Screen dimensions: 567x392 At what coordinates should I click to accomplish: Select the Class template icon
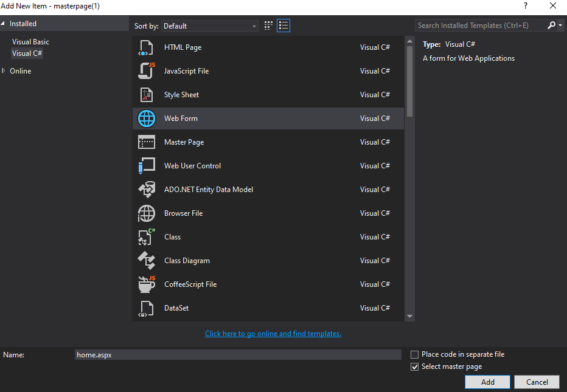[x=146, y=237]
